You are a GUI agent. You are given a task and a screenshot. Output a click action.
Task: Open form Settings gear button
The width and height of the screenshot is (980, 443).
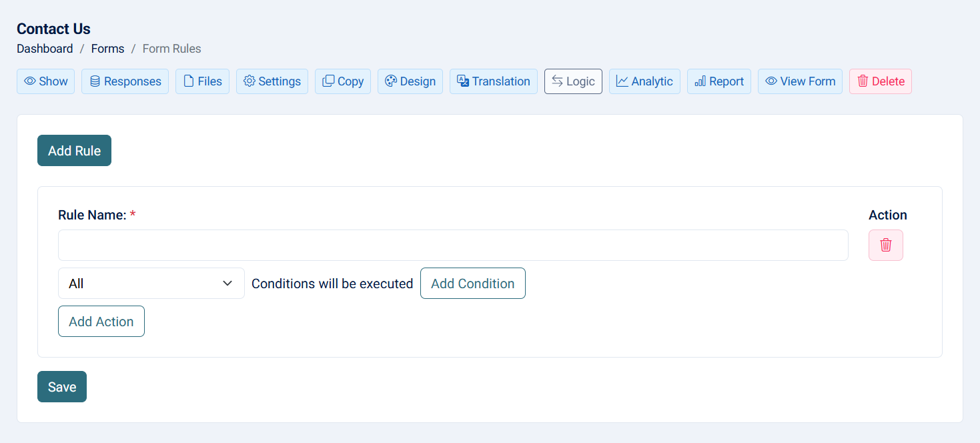tap(272, 81)
